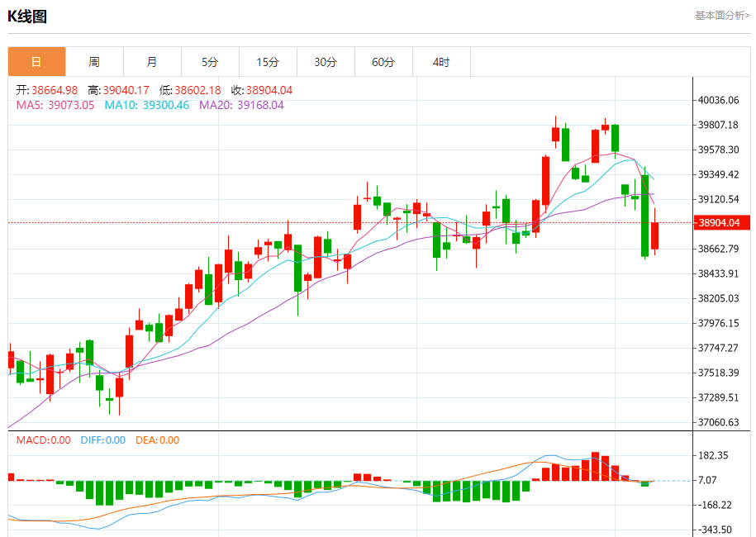Viewport: 756px width, 537px height.
Task: Open the 基本面分析> link
Action: [722, 16]
